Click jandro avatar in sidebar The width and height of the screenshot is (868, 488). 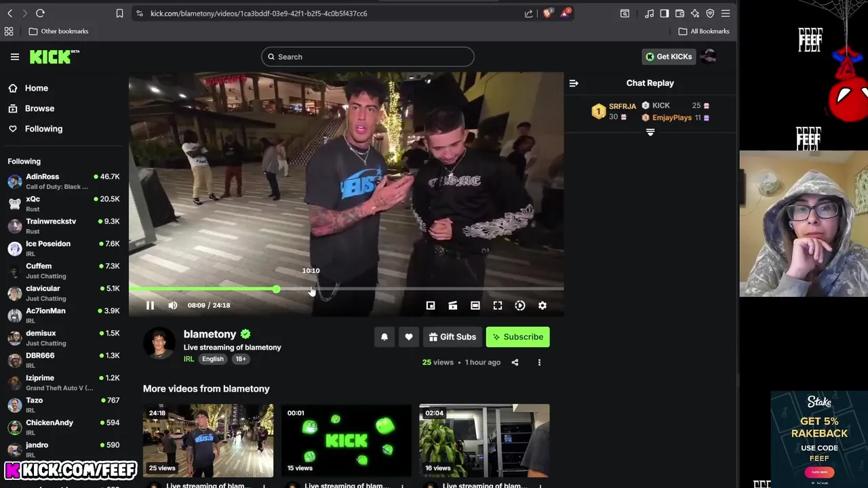pyautogui.click(x=15, y=450)
